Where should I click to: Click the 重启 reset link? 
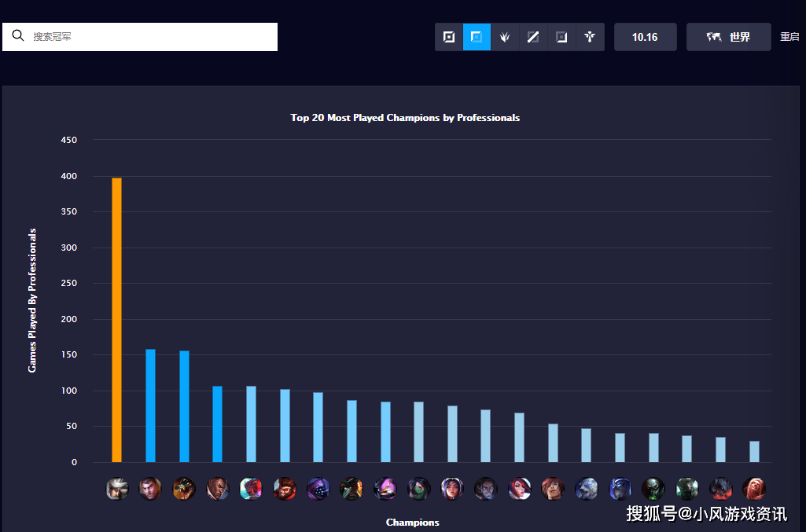click(x=789, y=37)
